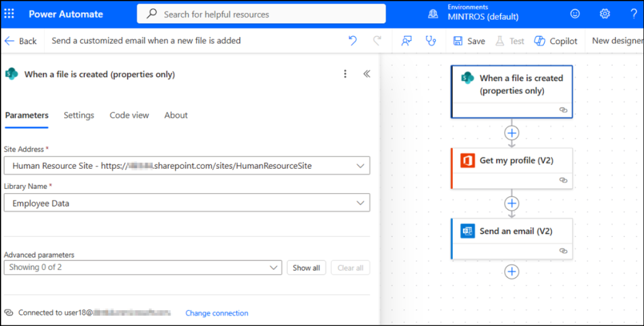This screenshot has width=644, height=326.
Task: Collapse the panel with double chevron icon
Action: point(367,74)
